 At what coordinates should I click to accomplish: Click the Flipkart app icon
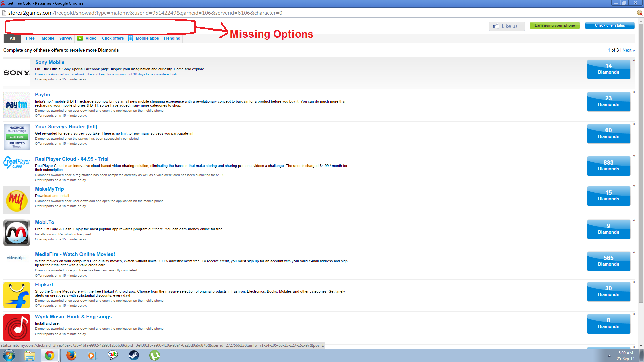coord(16,295)
